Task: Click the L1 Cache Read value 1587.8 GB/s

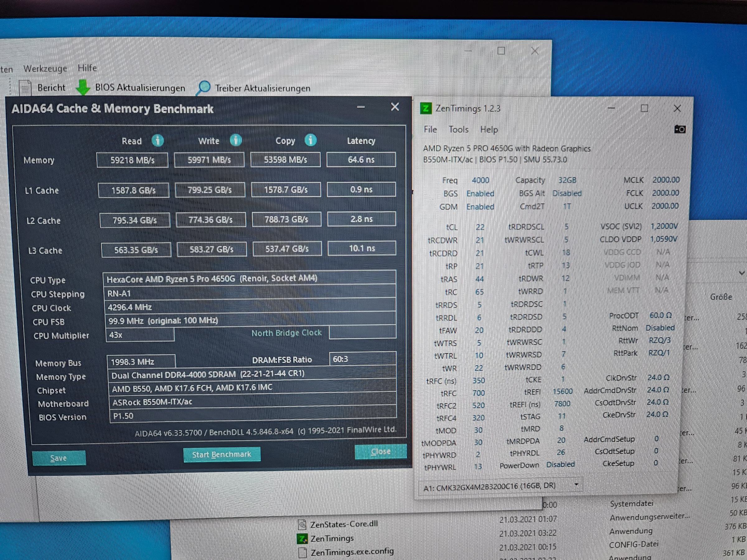Action: (134, 190)
